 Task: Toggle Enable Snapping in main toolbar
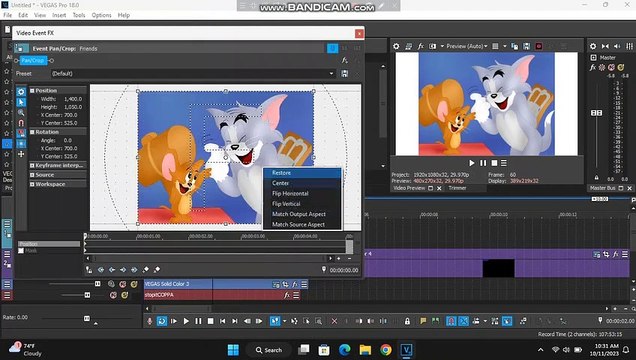[x=451, y=321]
